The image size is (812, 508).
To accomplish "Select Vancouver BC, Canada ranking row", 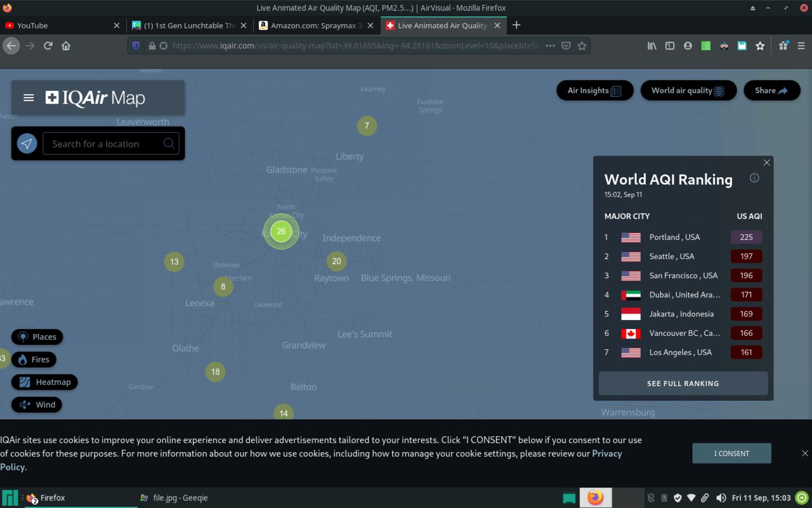I will tap(683, 333).
